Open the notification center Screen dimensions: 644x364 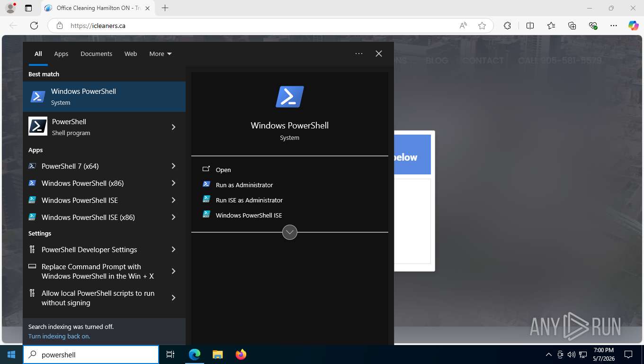(628, 355)
